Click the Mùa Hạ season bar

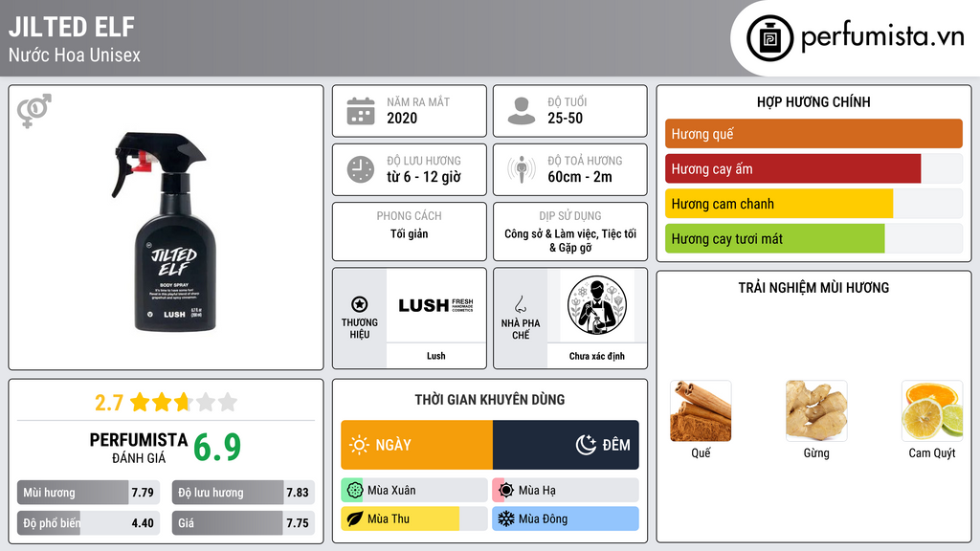(x=566, y=491)
